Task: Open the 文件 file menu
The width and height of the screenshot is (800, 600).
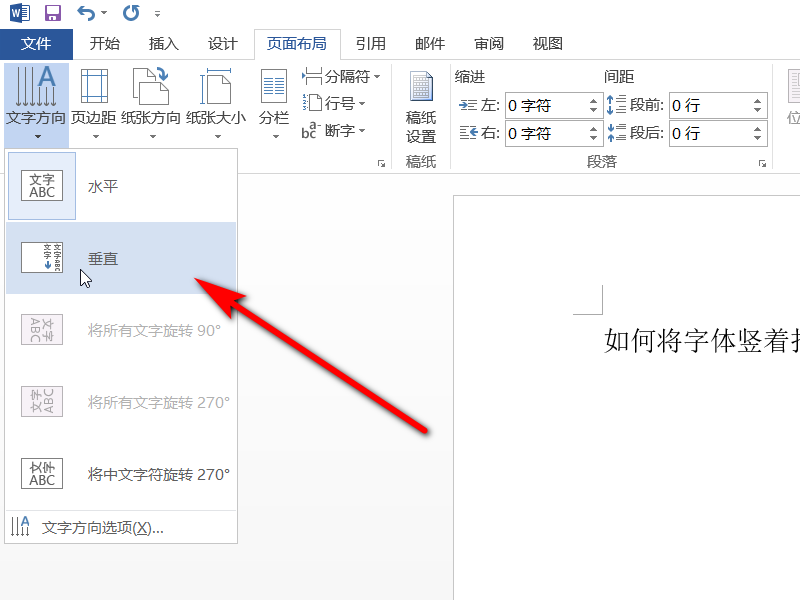Action: coord(36,44)
